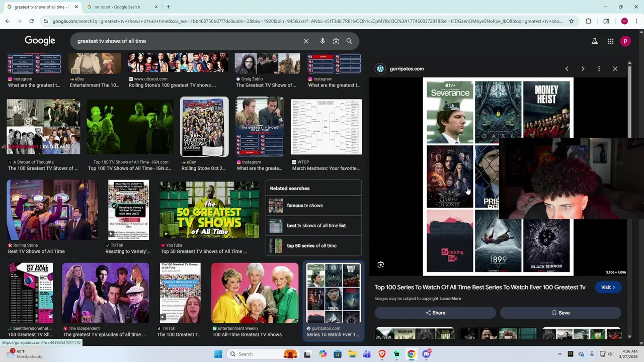Viewport: 644px width, 362px height.
Task: Click the Windows taskbar search box
Action: [262, 354]
